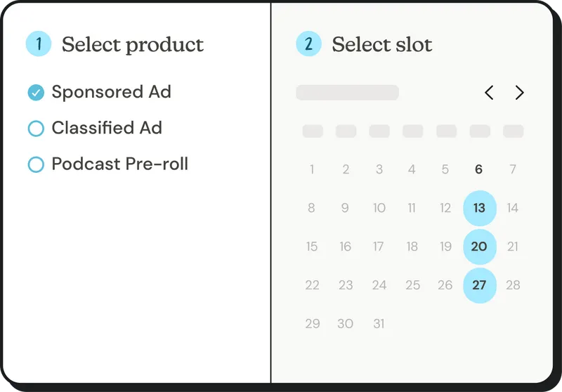Click the step 2 number badge

(308, 44)
